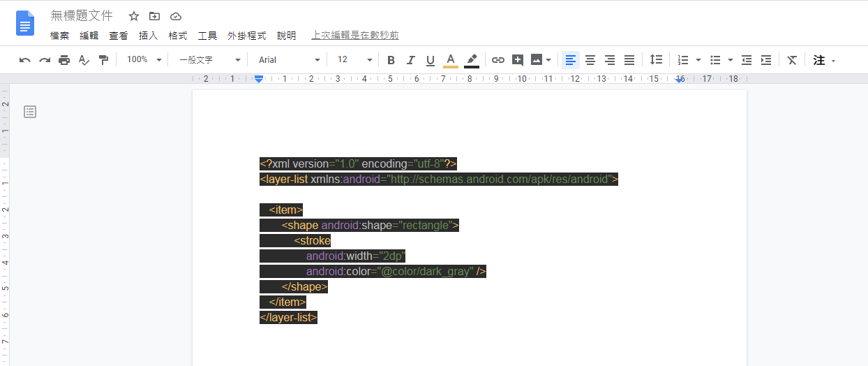Click the Undo arrow icon

point(25,60)
